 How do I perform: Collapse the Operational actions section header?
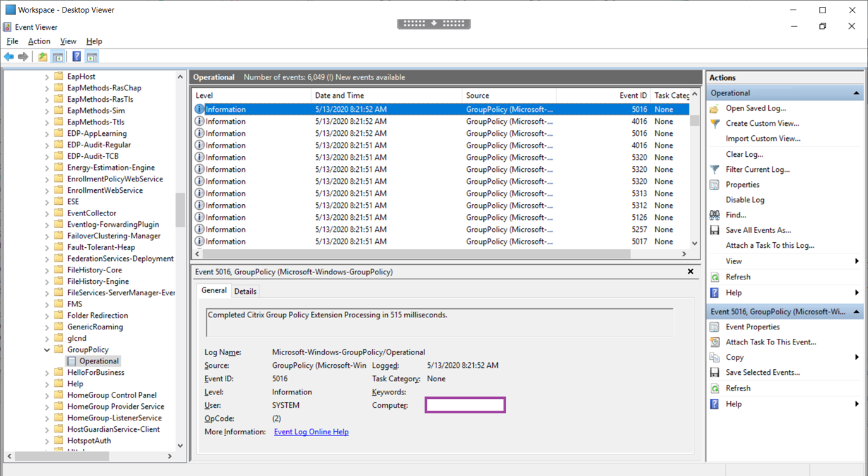pos(856,93)
